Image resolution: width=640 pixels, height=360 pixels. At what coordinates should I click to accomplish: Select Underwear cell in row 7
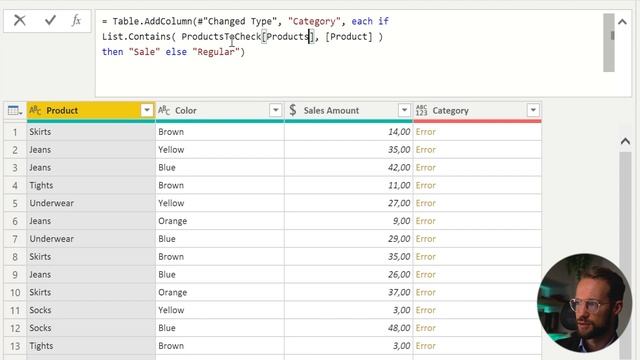pyautogui.click(x=91, y=239)
